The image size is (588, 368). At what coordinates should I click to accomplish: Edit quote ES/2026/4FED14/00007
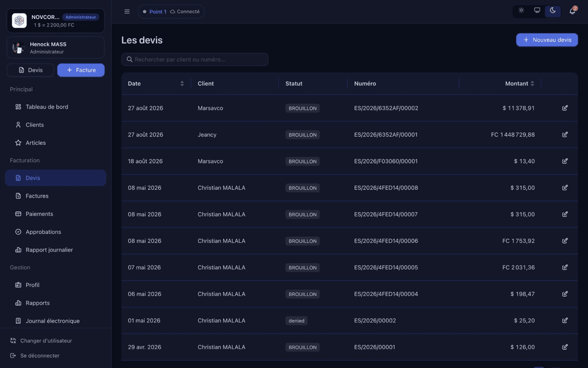click(x=565, y=214)
